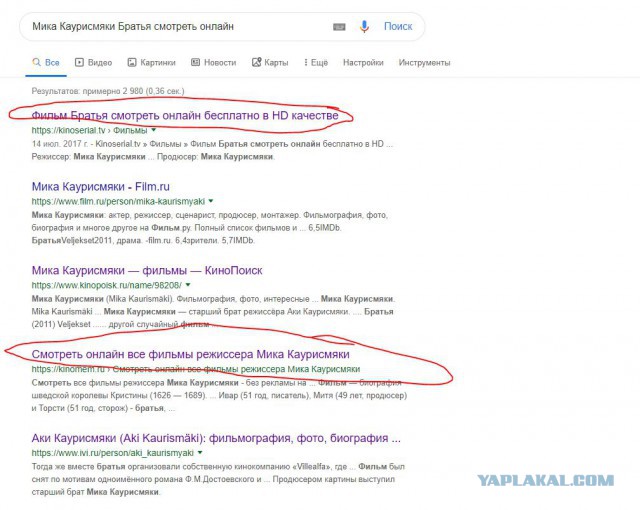Image resolution: width=640 pixels, height=510 pixels.
Task: Click the www.film.ru/person/mika-kaurismyaki URL text
Action: [118, 201]
